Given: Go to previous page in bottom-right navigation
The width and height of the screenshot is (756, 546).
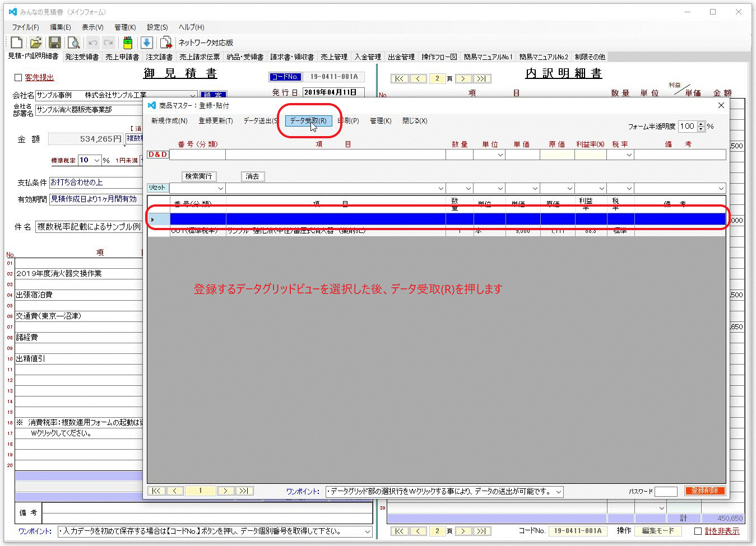Looking at the screenshot, I should tap(418, 531).
